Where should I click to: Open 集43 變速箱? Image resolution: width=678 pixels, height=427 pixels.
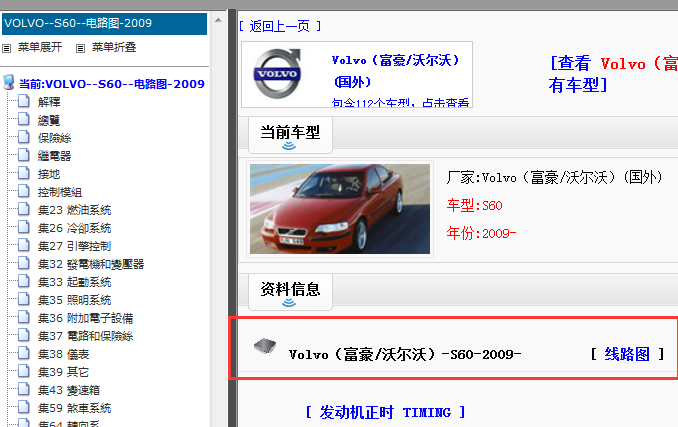69,390
